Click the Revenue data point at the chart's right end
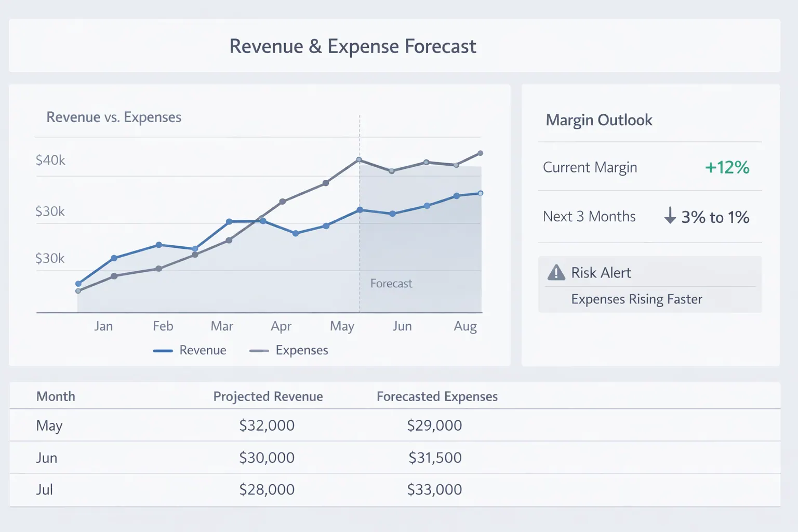 (x=480, y=193)
